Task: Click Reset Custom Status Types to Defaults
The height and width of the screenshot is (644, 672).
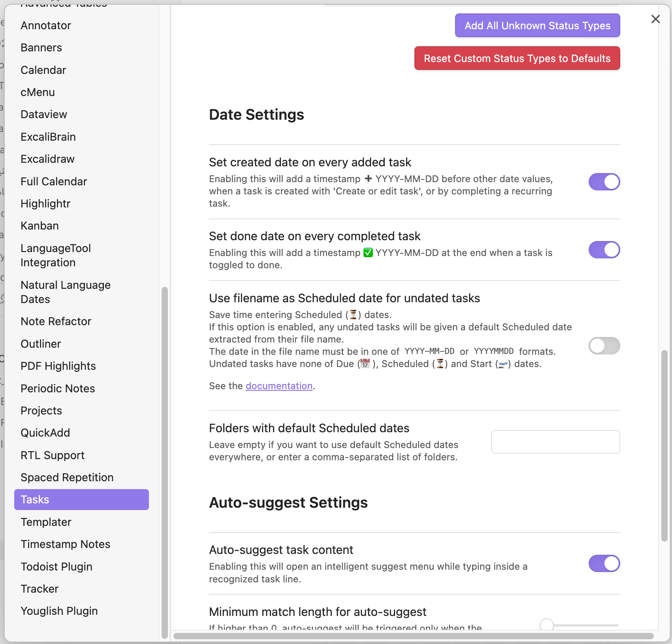Action: coord(517,58)
